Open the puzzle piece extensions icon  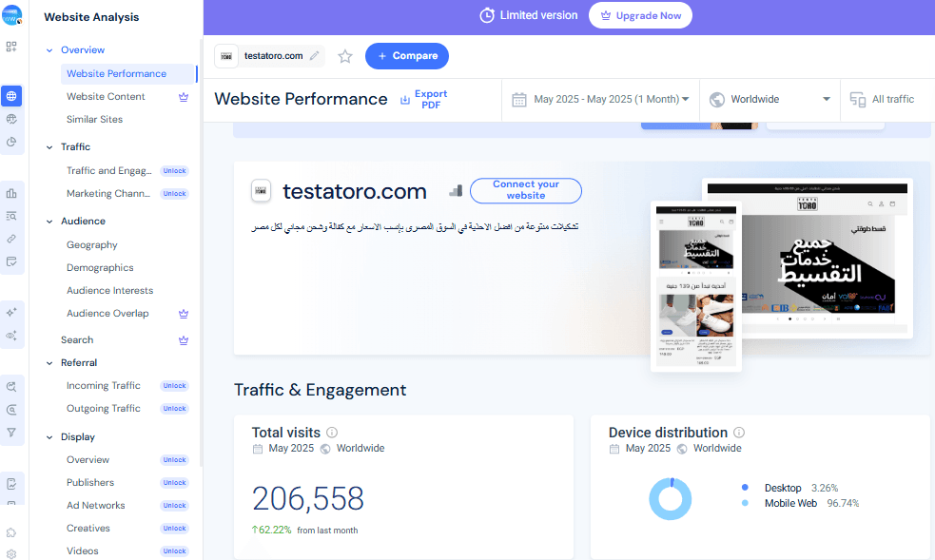(x=11, y=532)
